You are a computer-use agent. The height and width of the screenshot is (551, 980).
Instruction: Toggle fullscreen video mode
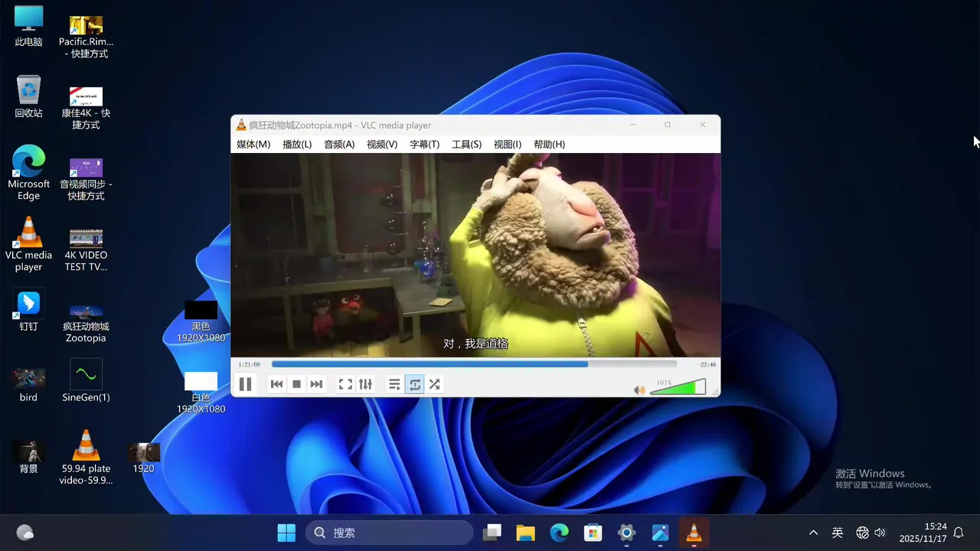point(345,384)
